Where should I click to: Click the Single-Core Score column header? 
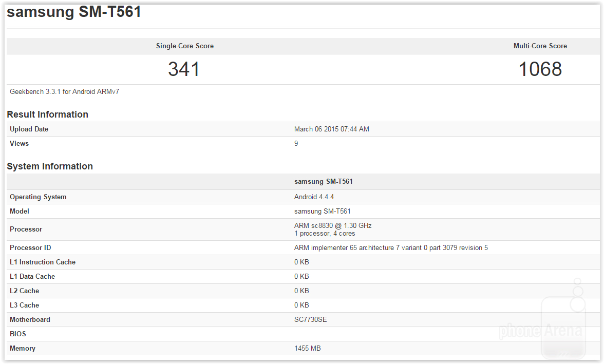[185, 46]
